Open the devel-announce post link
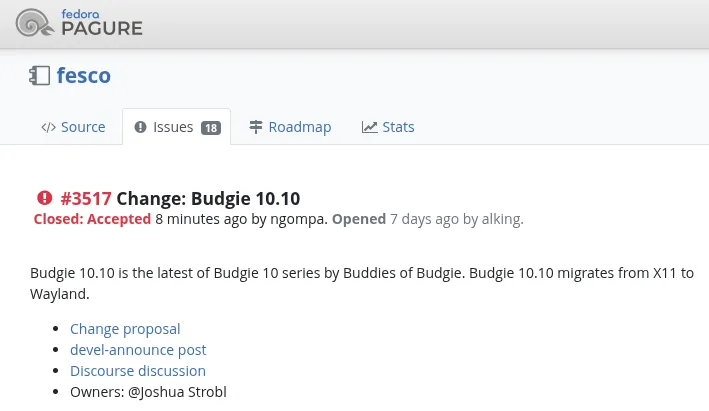Screen dimensions: 709x411 [x=138, y=350]
